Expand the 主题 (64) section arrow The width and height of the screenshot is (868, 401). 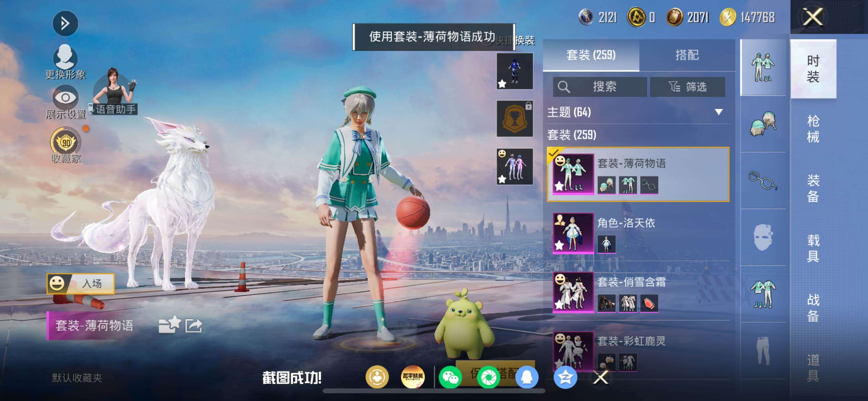(x=719, y=112)
